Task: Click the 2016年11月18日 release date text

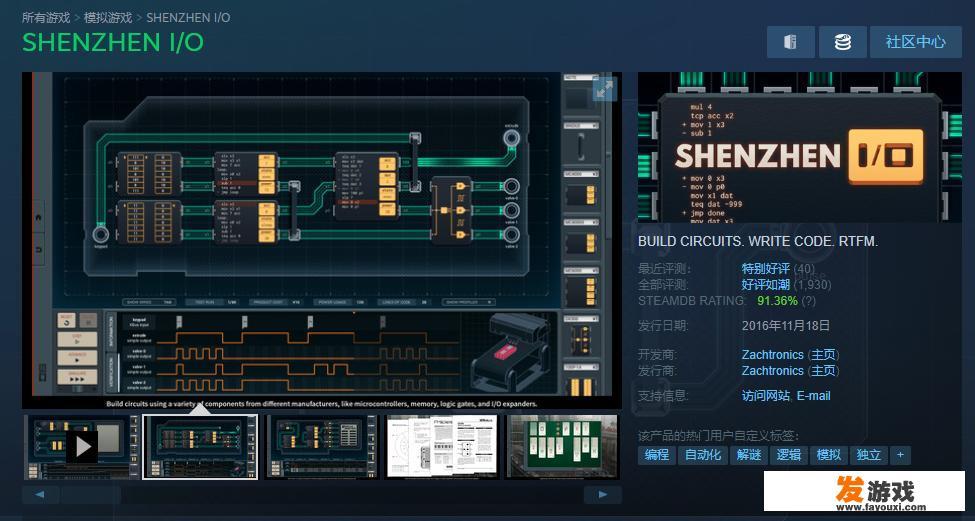Action: [785, 325]
